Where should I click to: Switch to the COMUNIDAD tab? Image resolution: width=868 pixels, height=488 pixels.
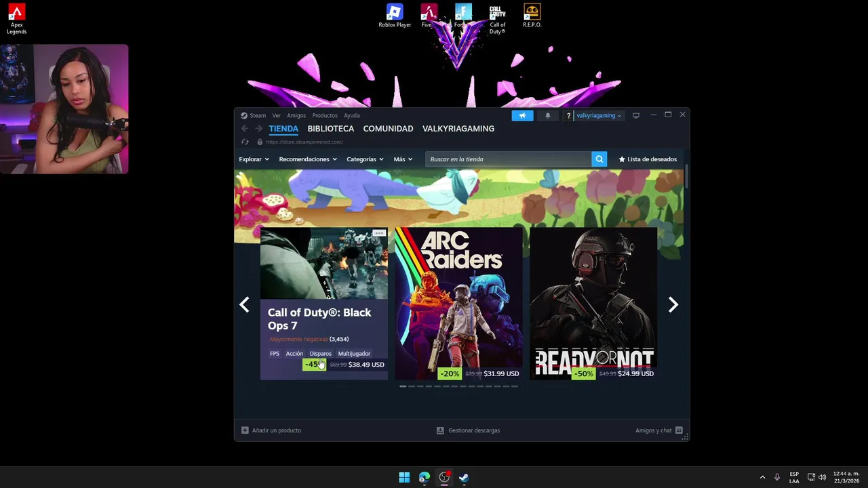click(388, 129)
